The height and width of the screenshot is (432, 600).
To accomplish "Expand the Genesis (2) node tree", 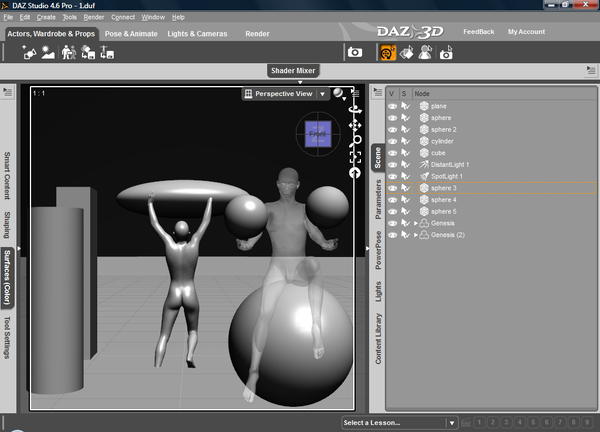I will click(x=416, y=235).
